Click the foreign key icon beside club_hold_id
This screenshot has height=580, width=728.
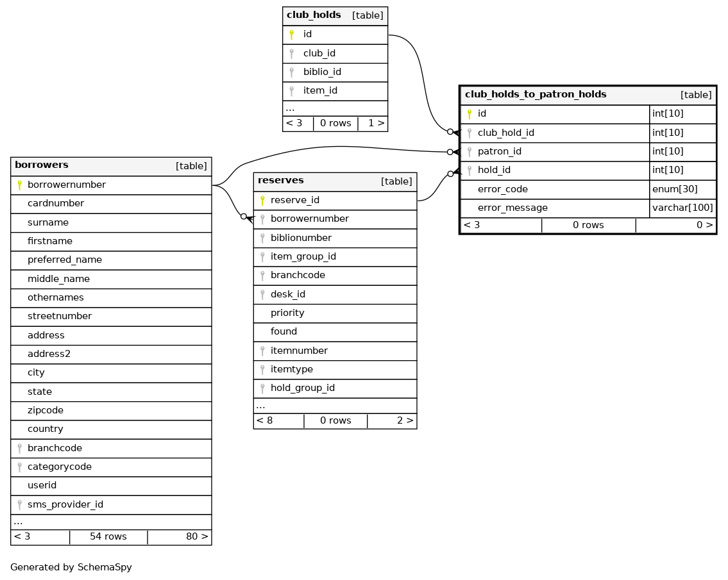tap(470, 133)
